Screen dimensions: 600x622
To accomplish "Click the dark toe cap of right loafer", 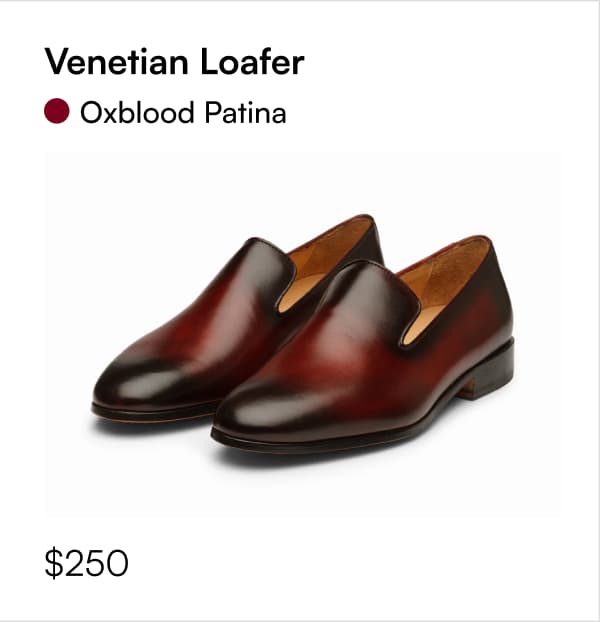I will coord(258,411).
